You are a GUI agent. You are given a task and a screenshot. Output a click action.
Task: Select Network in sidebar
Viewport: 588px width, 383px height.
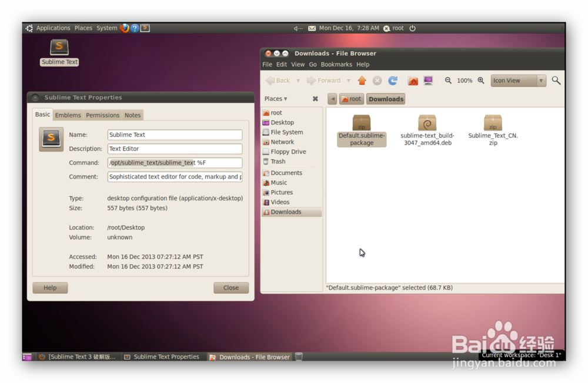tap(292, 142)
